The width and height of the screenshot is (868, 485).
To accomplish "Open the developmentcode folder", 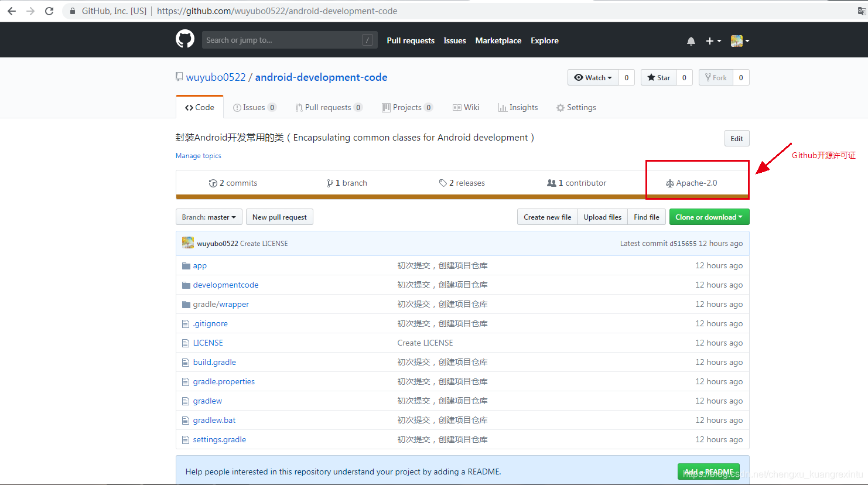I will (x=225, y=285).
